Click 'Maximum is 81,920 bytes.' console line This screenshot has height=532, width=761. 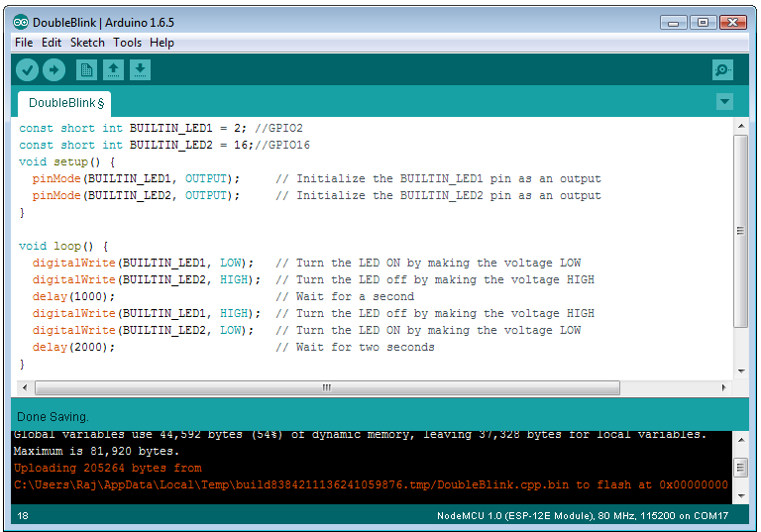(96, 452)
